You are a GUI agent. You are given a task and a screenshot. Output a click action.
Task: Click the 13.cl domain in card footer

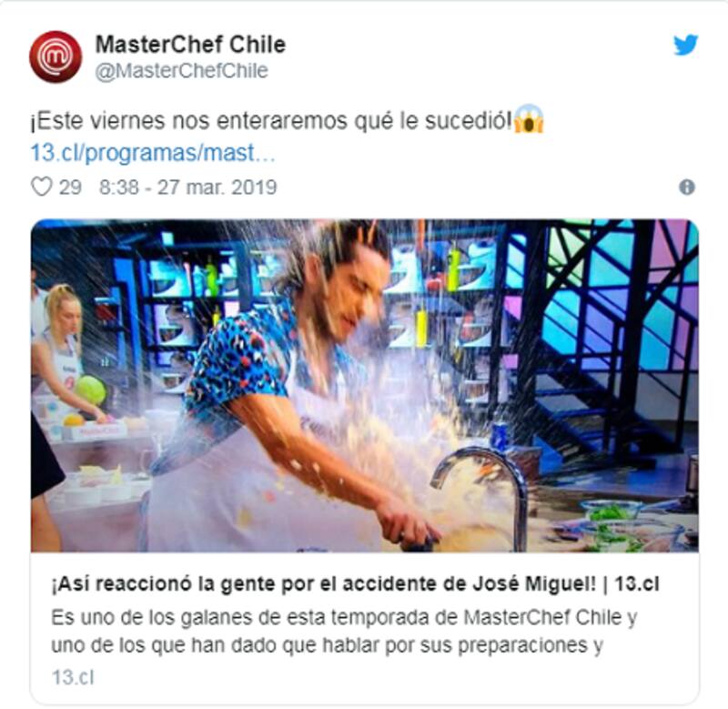pos(73,677)
